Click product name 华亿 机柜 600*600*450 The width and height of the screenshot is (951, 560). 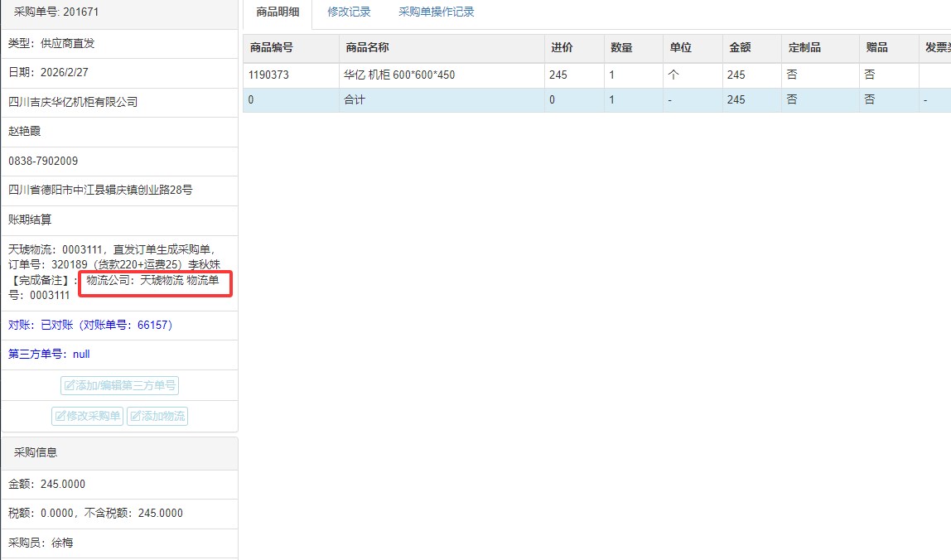point(399,75)
